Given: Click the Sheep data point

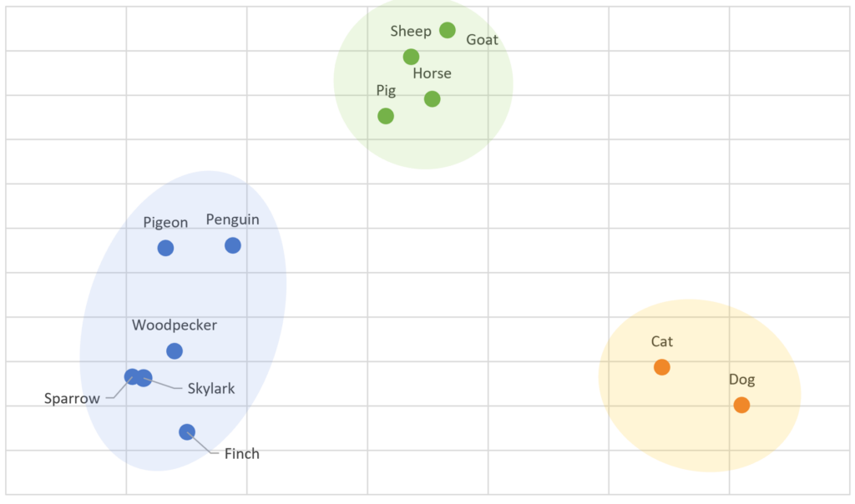Looking at the screenshot, I should [411, 57].
